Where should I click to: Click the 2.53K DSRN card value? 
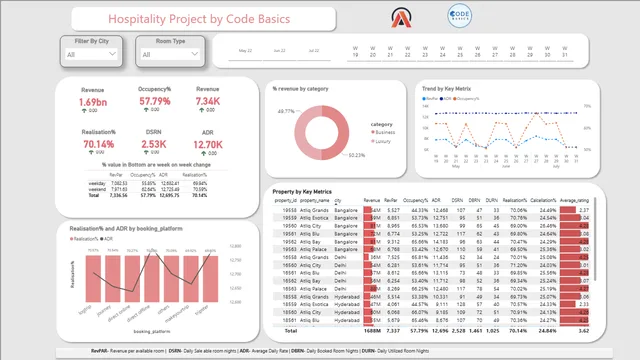click(x=154, y=144)
